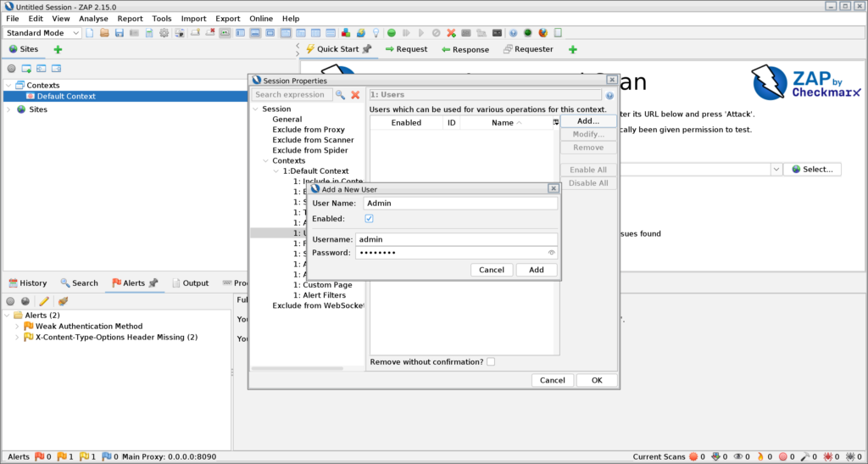Select 1: Custom Page in properties tree

322,285
